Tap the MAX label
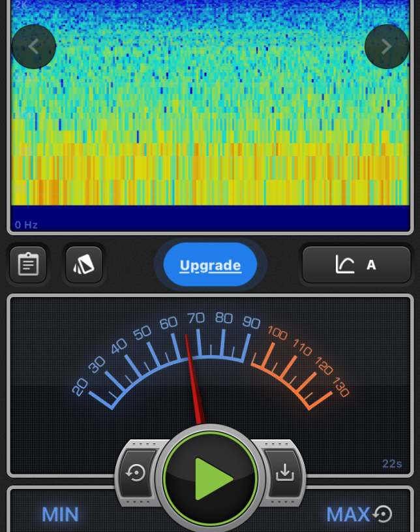The height and width of the screenshot is (532, 420). tap(348, 514)
